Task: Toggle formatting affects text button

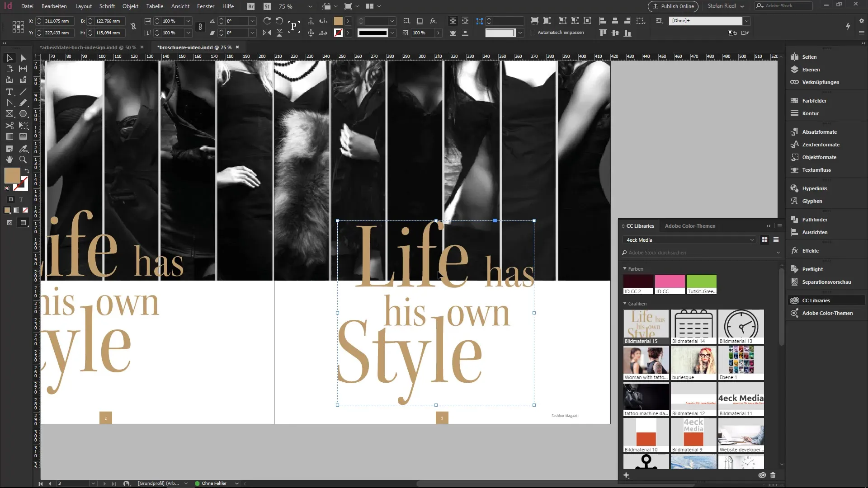Action: 21,199
